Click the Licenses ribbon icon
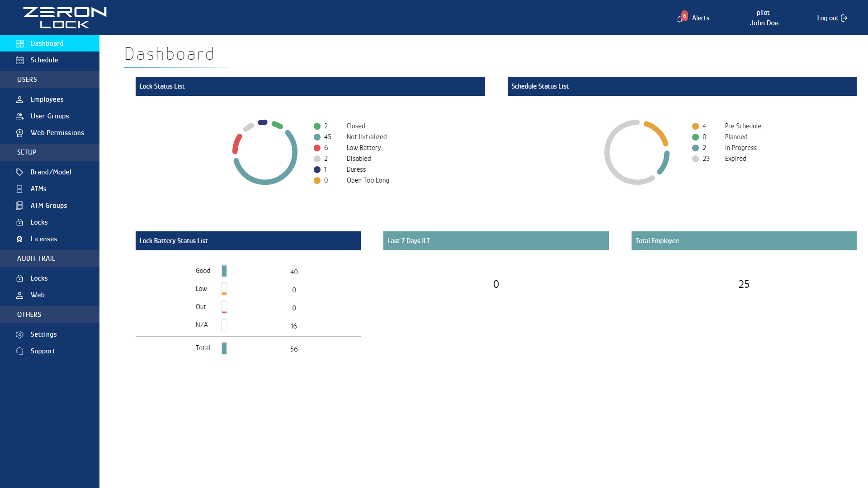Image resolution: width=868 pixels, height=488 pixels. tap(19, 239)
